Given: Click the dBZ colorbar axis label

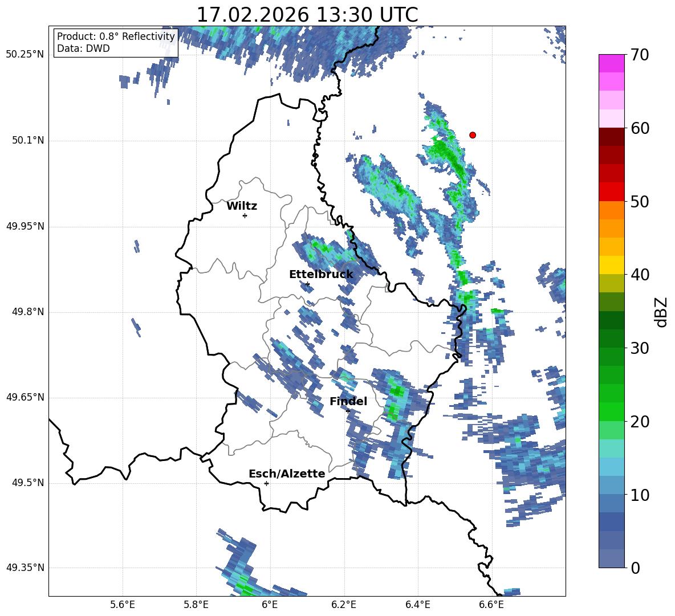Looking at the screenshot, I should point(661,312).
